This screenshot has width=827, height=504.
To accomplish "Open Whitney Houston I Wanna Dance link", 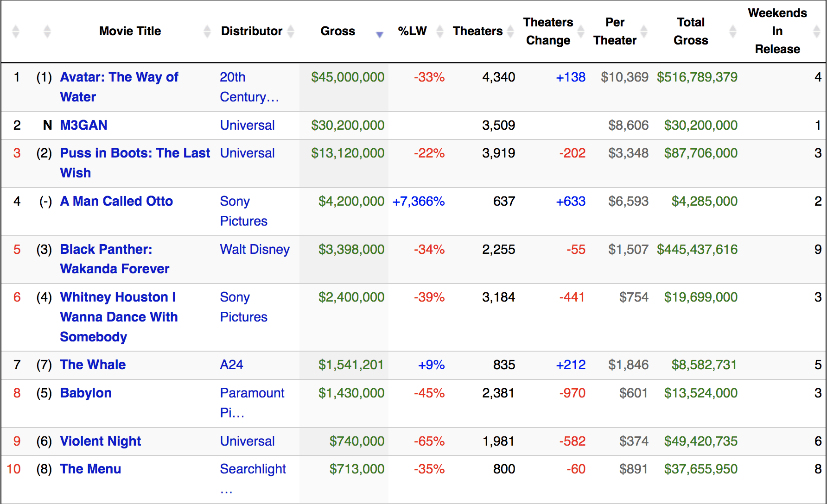I will (119, 317).
